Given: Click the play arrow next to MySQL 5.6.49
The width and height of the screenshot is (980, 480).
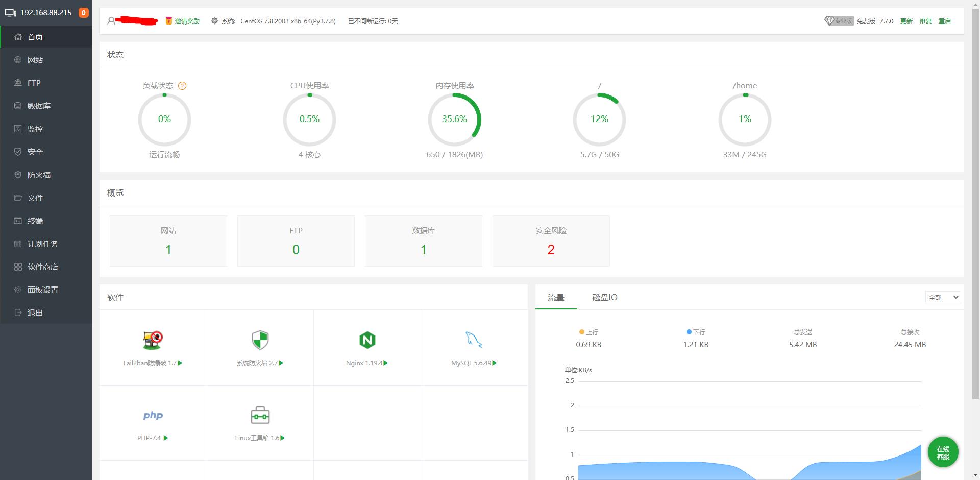Looking at the screenshot, I should 495,363.
